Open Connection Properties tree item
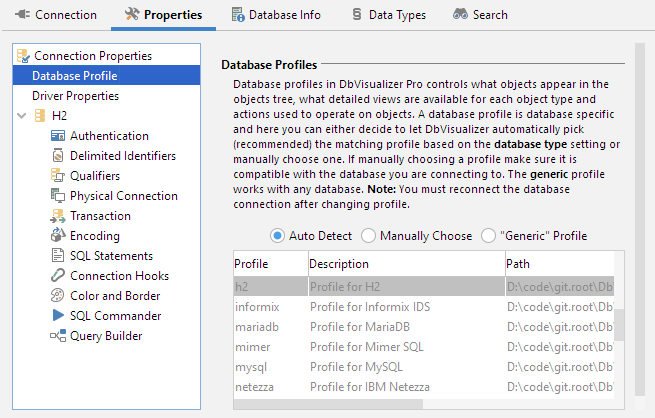Screen dimensions: 655x418 [x=92, y=56]
